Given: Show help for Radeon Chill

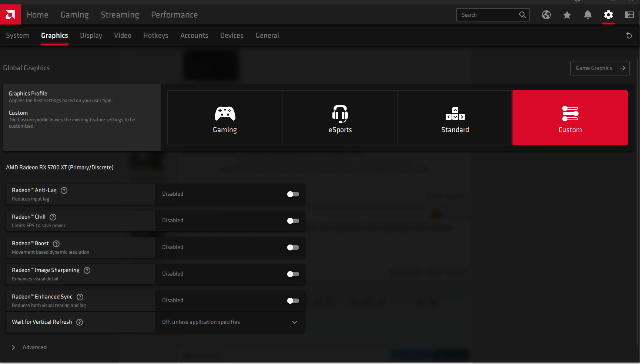Looking at the screenshot, I should click(x=53, y=217).
